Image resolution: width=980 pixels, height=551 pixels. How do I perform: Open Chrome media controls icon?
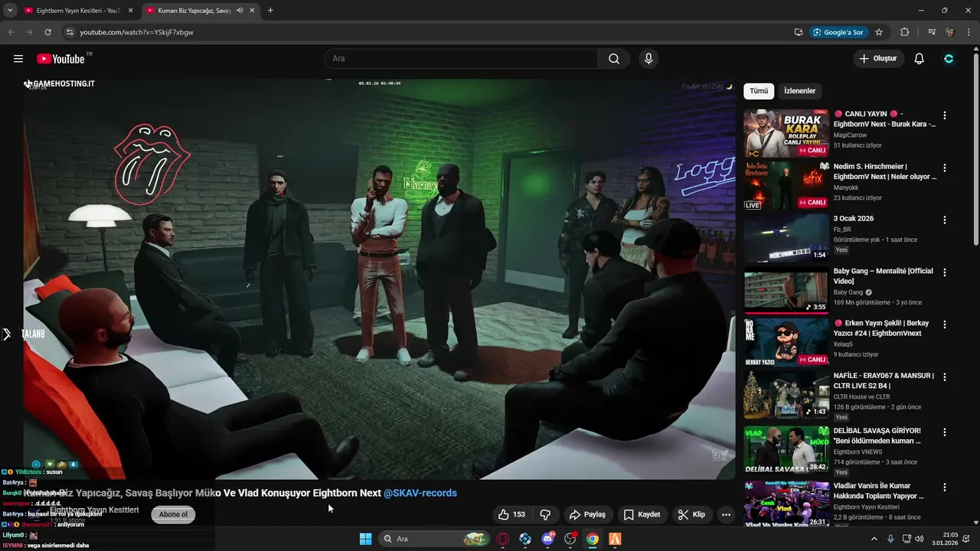[932, 32]
